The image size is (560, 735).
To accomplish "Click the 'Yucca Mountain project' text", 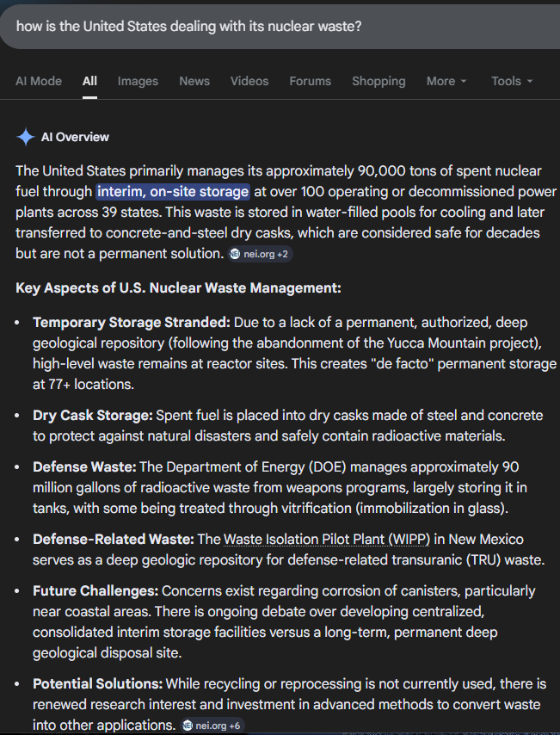I will click(x=461, y=343).
